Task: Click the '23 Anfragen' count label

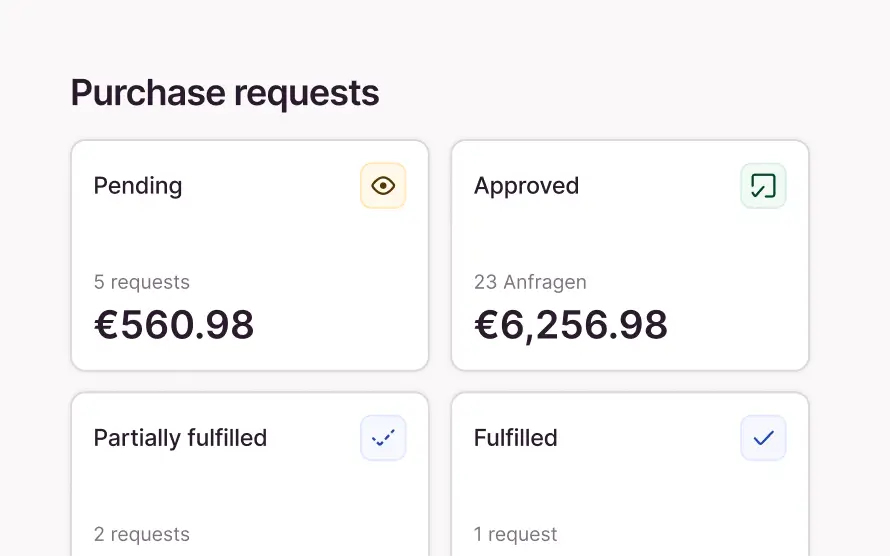Action: [530, 282]
